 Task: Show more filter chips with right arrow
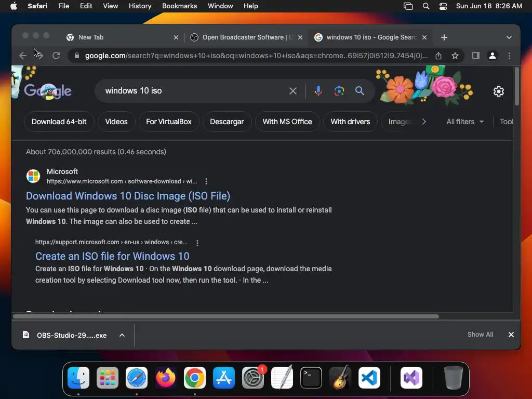[x=424, y=122]
